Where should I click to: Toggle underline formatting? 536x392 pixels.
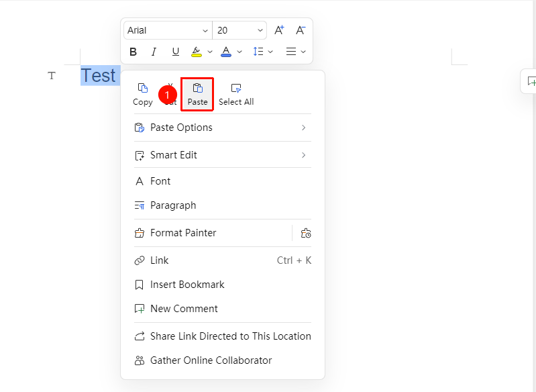(x=175, y=52)
